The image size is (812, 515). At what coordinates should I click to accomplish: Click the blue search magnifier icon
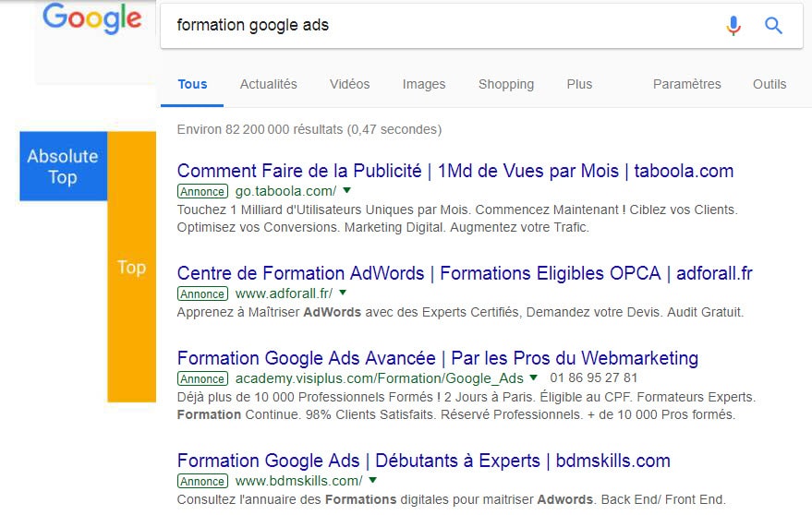tap(773, 25)
